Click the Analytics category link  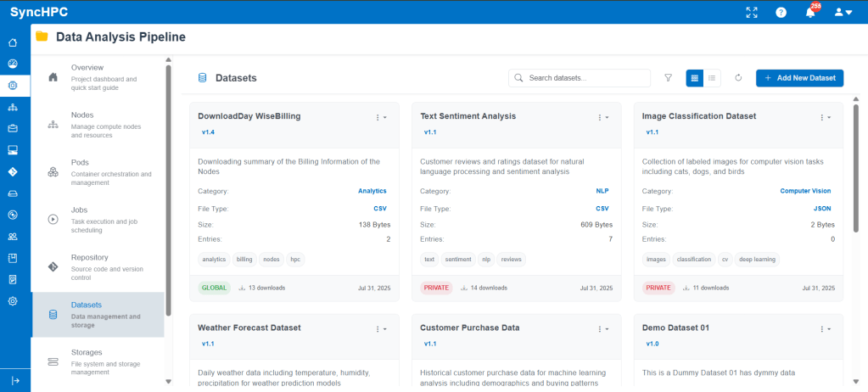(x=372, y=191)
